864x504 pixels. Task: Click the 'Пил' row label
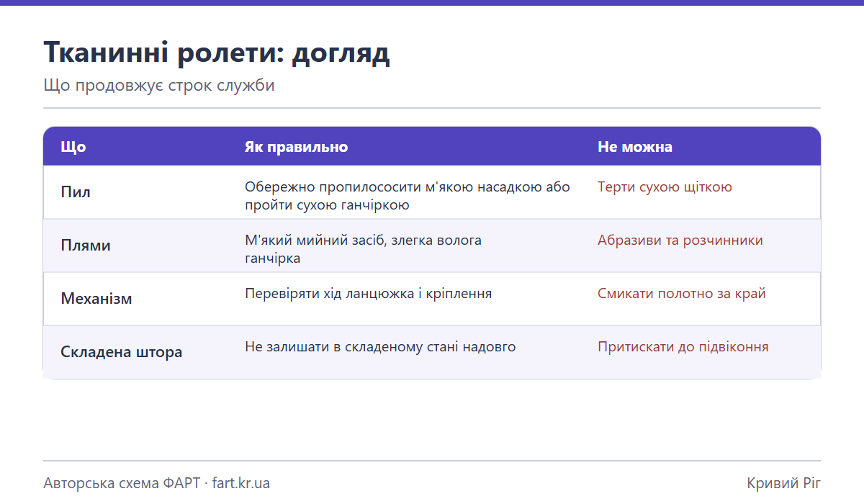point(76,192)
